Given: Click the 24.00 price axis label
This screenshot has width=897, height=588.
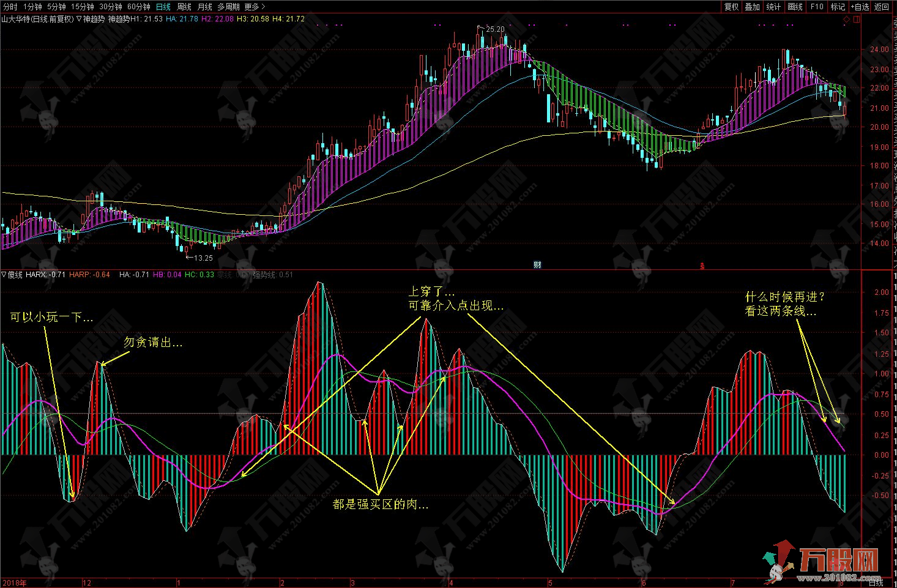Looking at the screenshot, I should (880, 50).
